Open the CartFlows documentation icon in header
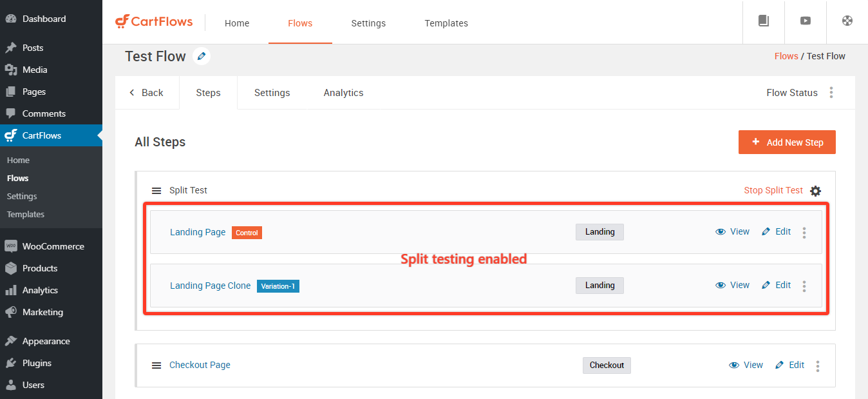The height and width of the screenshot is (399, 868). 763,21
